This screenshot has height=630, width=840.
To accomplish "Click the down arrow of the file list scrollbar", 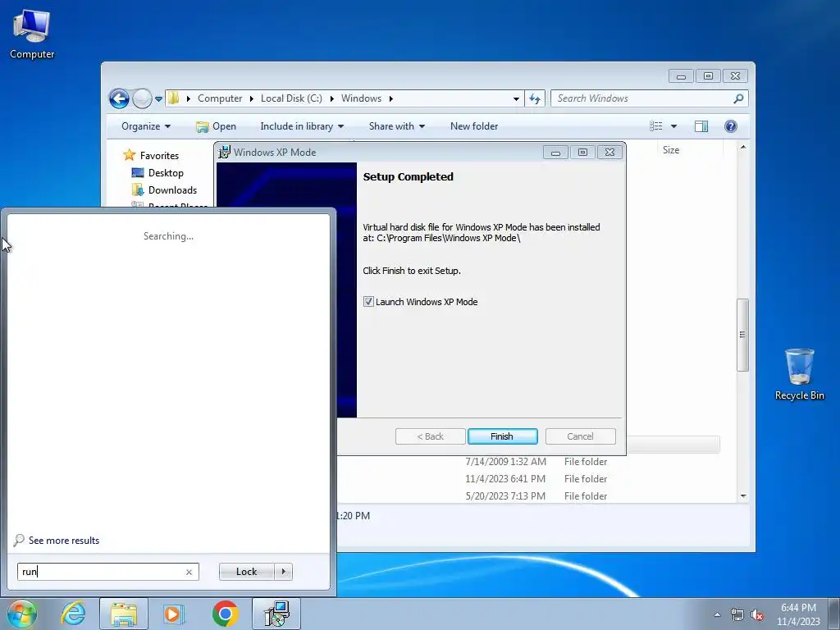I will (x=743, y=496).
